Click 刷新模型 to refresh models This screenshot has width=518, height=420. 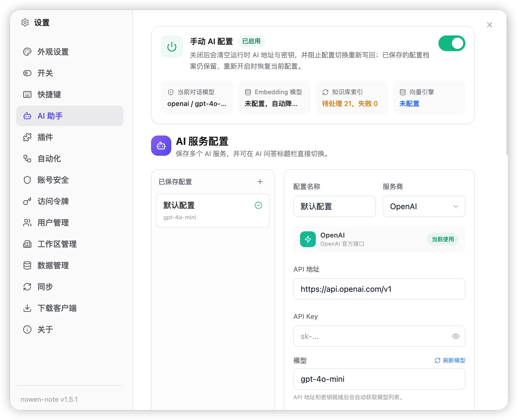point(450,360)
